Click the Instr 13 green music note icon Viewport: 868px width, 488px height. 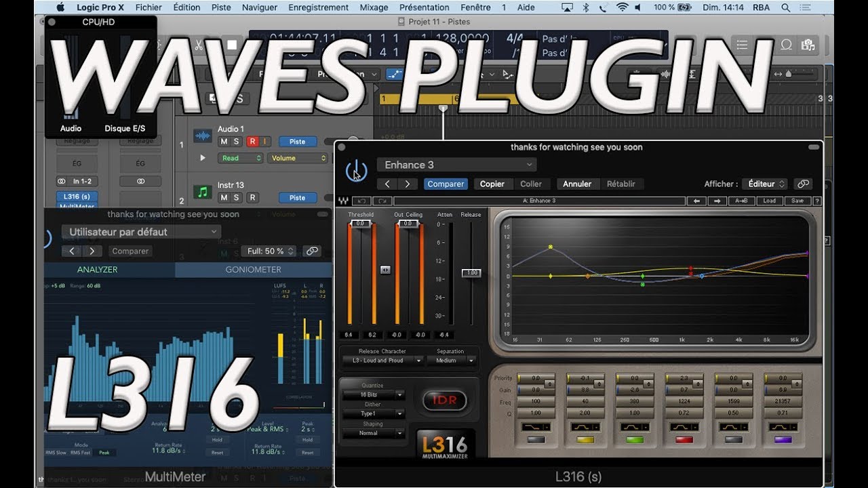[x=203, y=192]
